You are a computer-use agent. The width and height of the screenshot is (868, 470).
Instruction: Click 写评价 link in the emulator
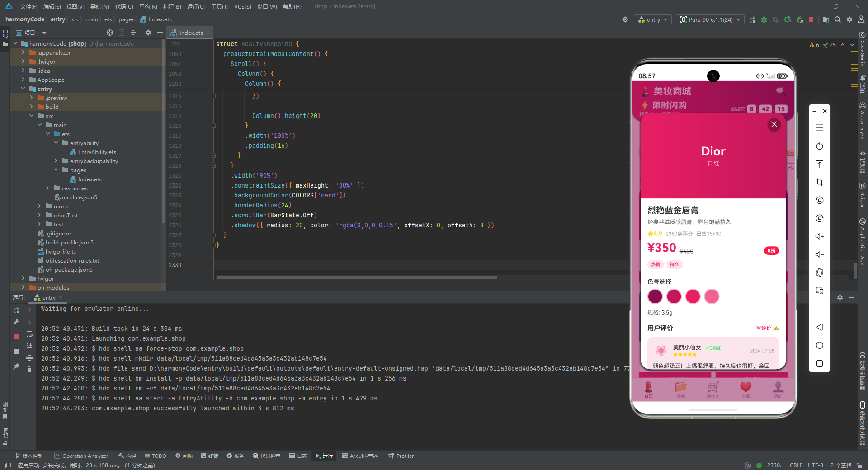tap(767, 328)
